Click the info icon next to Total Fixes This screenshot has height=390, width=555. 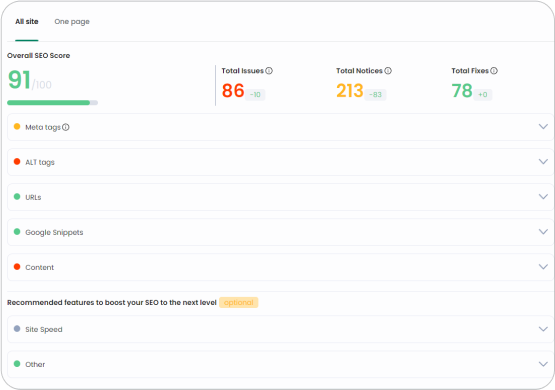click(494, 71)
